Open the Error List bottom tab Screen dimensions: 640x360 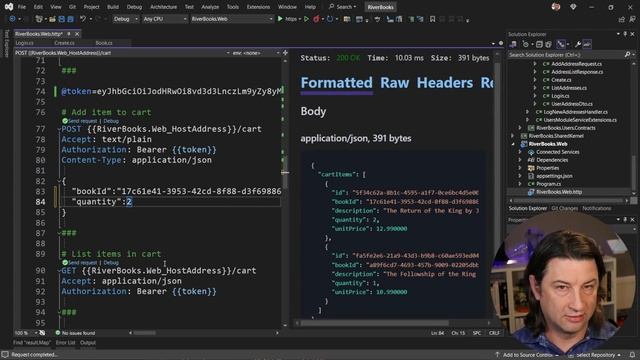[x=65, y=343]
